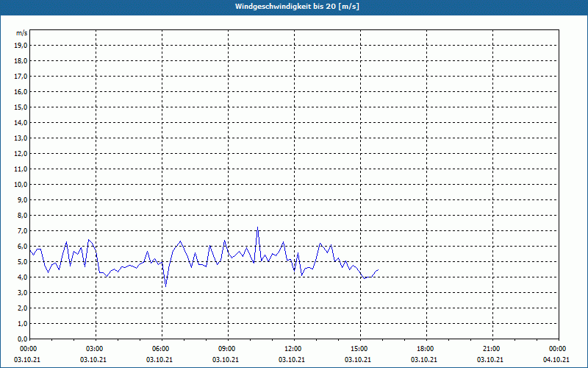The width and height of the screenshot is (588, 368).
Task: Click the 21:00 time axis label
Action: point(492,349)
